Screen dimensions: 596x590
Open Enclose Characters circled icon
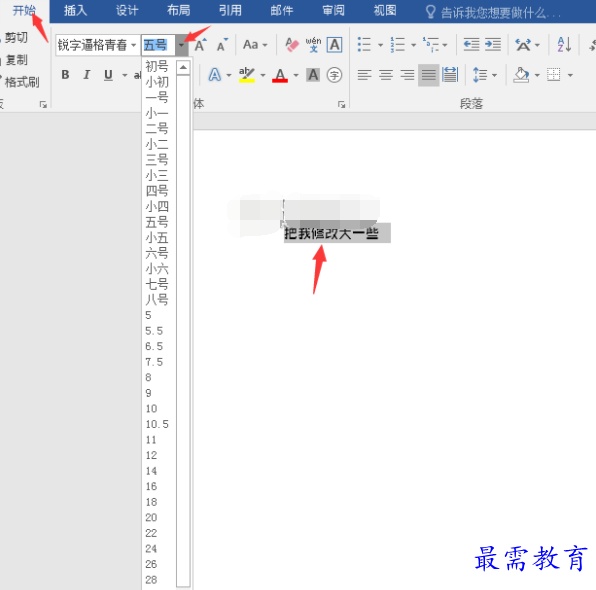[334, 75]
